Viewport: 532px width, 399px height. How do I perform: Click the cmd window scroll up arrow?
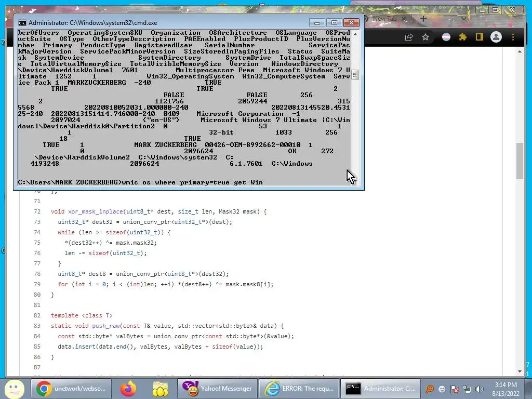click(355, 34)
